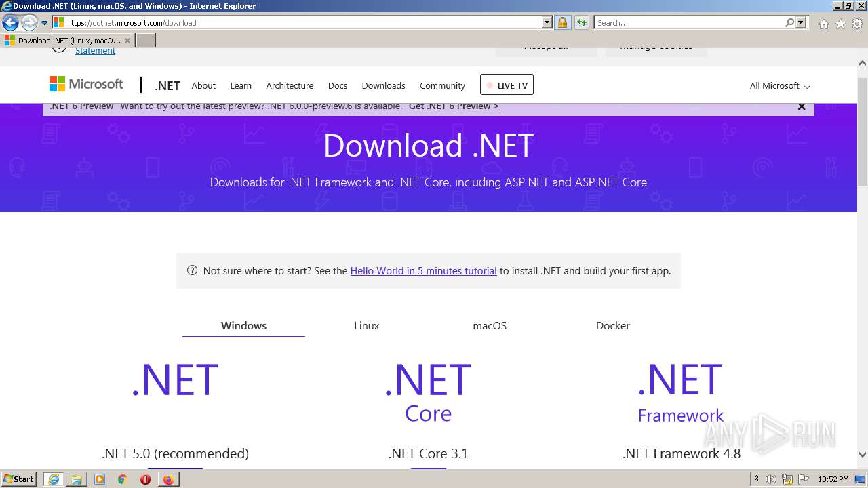Click Internet Explorer taskbar icon
This screenshot has height=488, width=868.
coord(54,479)
